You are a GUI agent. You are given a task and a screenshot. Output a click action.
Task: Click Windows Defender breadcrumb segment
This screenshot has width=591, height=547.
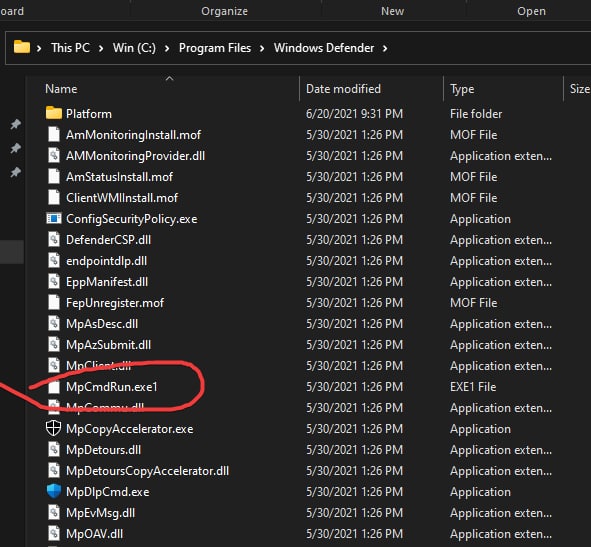pos(324,48)
